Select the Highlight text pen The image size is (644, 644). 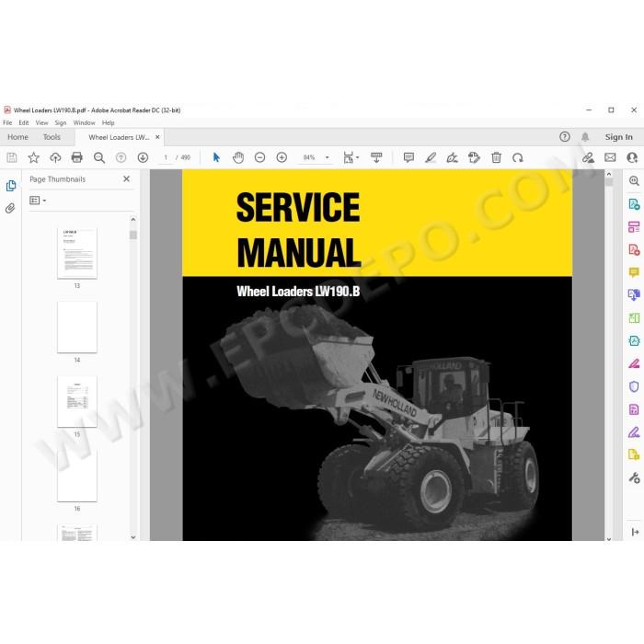click(431, 157)
